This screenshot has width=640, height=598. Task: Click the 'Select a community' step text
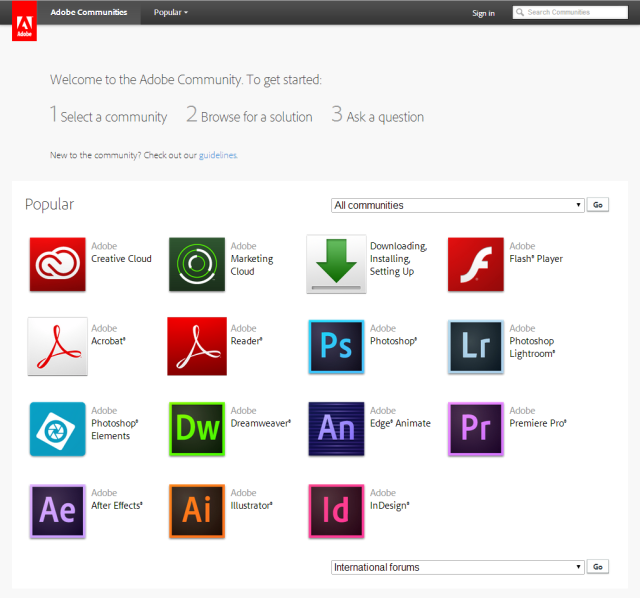(114, 117)
